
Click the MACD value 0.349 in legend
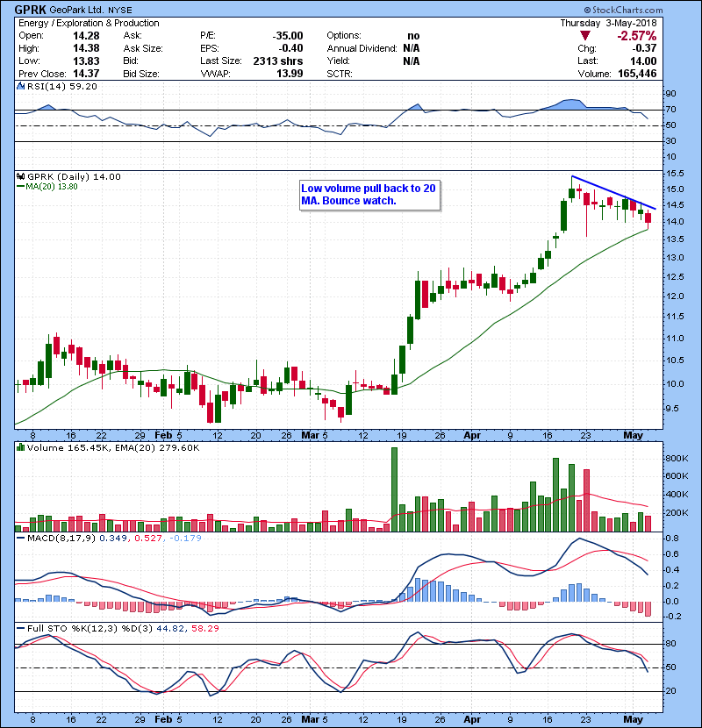click(x=113, y=539)
